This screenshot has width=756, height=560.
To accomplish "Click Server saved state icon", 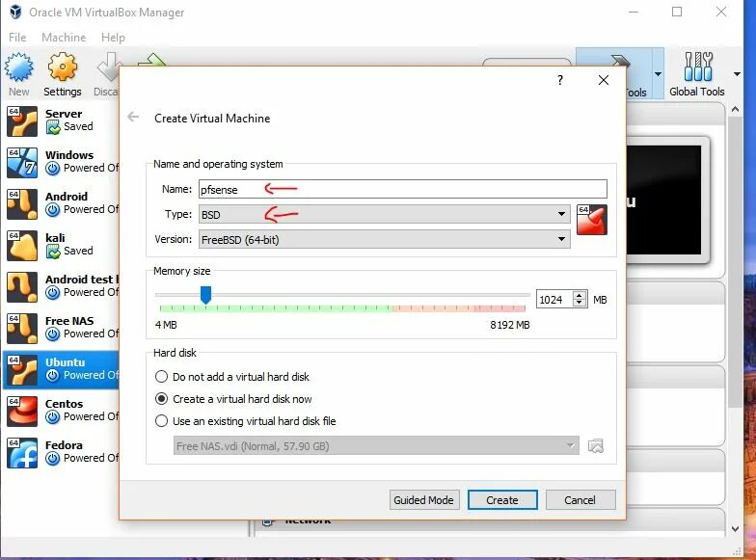I will tap(53, 127).
